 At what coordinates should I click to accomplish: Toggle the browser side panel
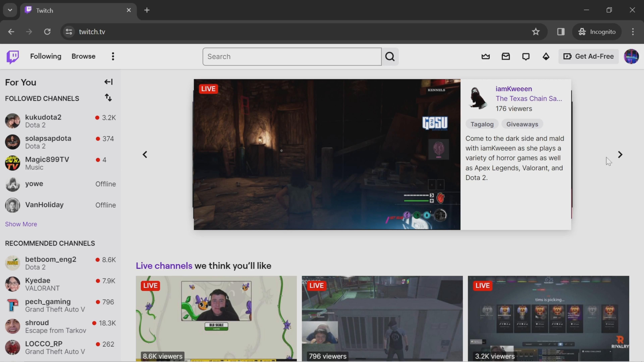561,32
